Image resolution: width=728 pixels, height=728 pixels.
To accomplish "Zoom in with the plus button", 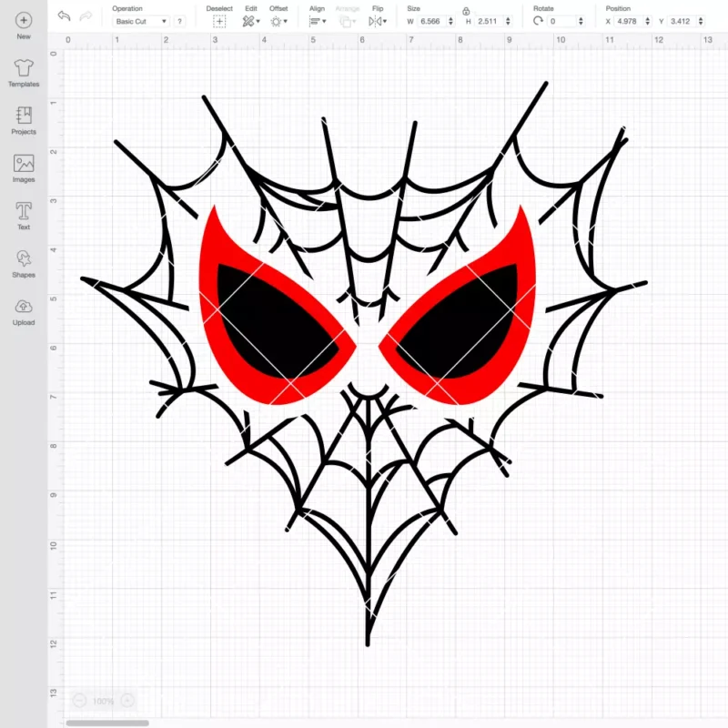I will [x=127, y=701].
